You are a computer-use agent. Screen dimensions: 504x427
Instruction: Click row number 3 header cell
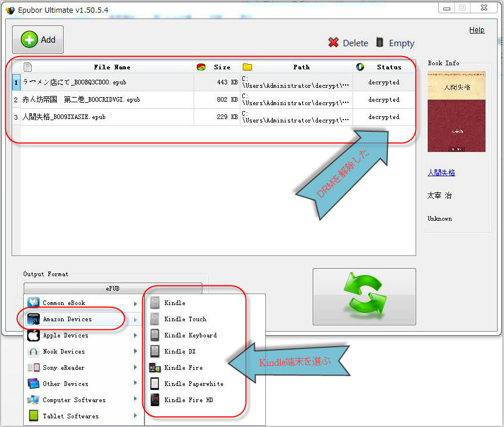[16, 117]
